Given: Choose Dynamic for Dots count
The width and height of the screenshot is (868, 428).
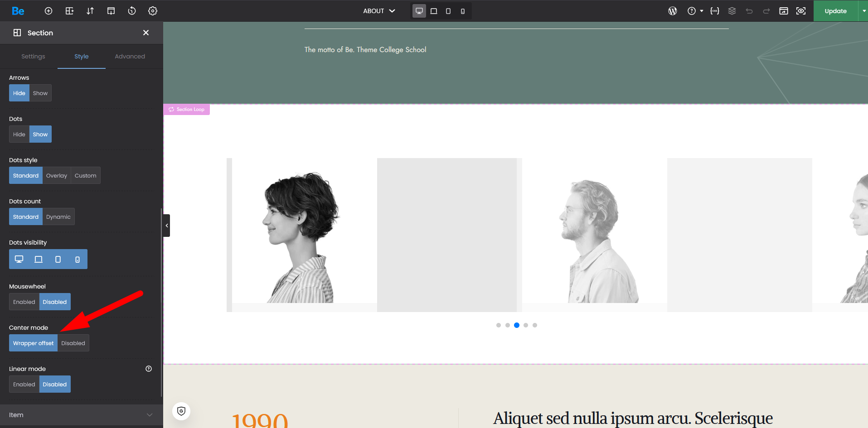Looking at the screenshot, I should pos(58,217).
